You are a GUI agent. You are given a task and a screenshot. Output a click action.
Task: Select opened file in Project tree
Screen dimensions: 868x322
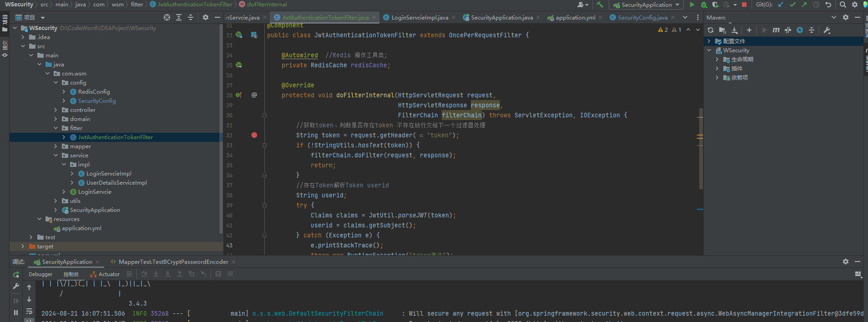[167, 17]
